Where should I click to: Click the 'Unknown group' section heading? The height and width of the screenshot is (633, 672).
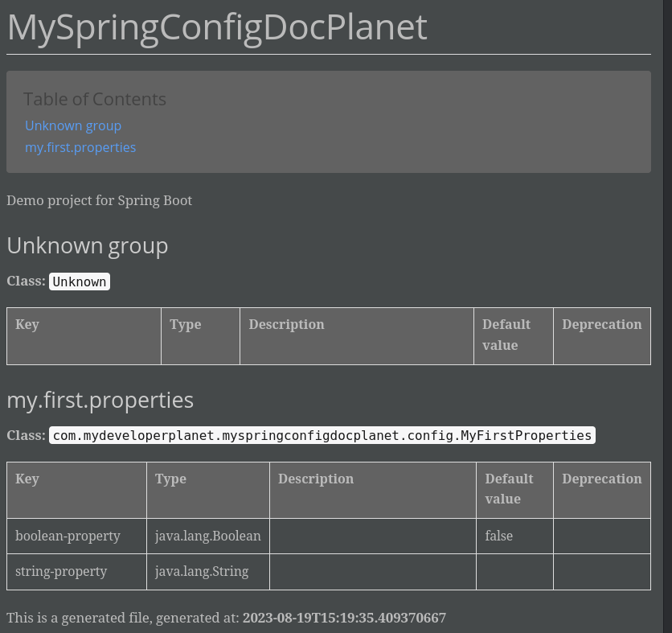88,246
